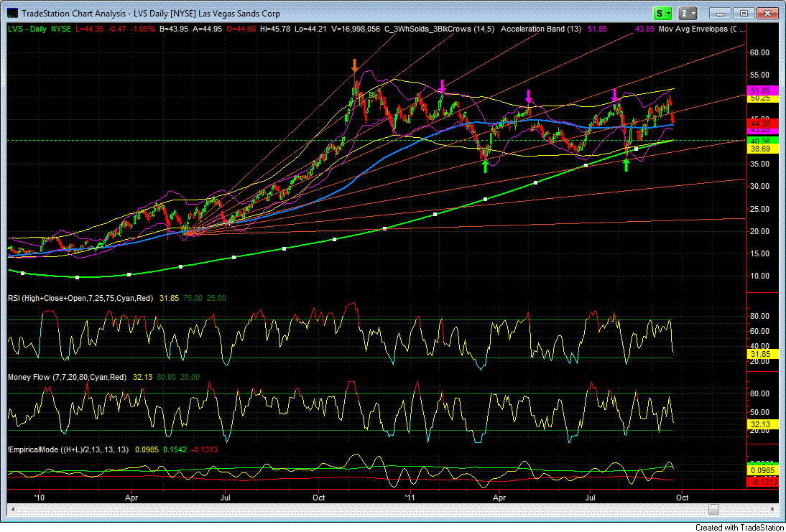Click the red 44.38 last price tag
Viewport: 786px width, 532px height.
point(763,123)
